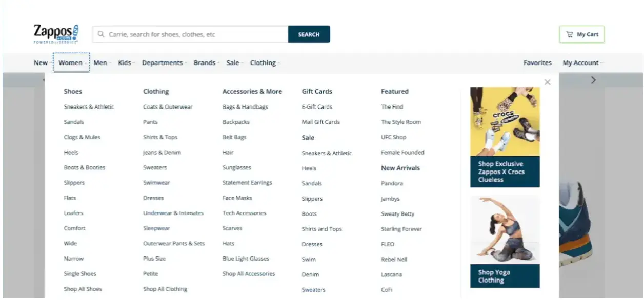Select the New menu item
Image resolution: width=644 pixels, height=300 pixels.
40,62
